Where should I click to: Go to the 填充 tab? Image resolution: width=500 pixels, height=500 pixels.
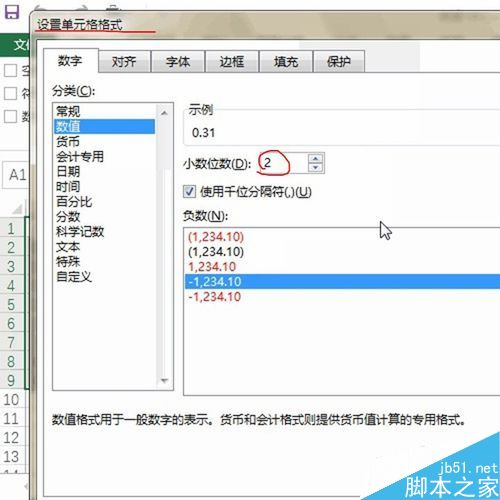point(286,62)
